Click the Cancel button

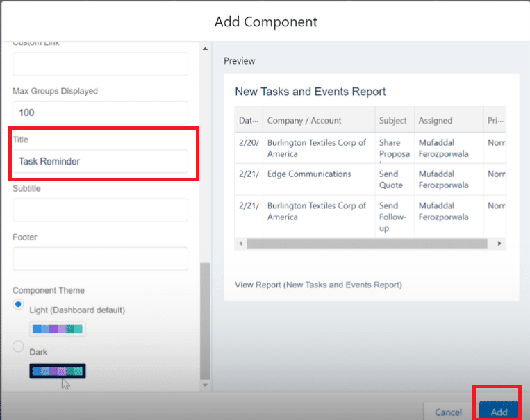tap(448, 412)
